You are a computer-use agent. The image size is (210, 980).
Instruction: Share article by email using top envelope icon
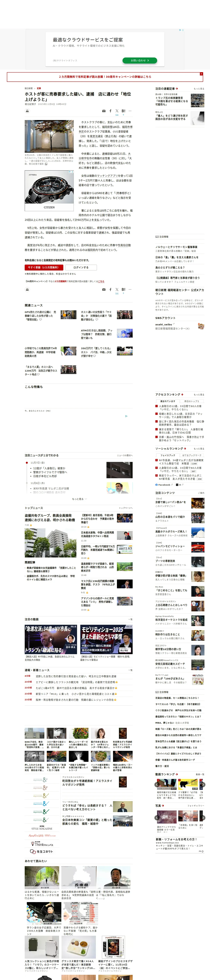tap(104, 111)
